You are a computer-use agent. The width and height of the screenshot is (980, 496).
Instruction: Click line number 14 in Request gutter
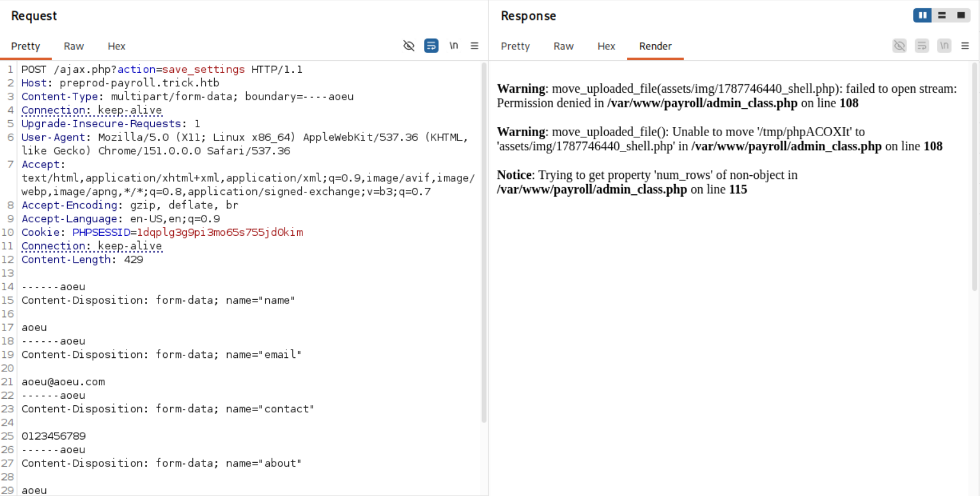[8, 286]
